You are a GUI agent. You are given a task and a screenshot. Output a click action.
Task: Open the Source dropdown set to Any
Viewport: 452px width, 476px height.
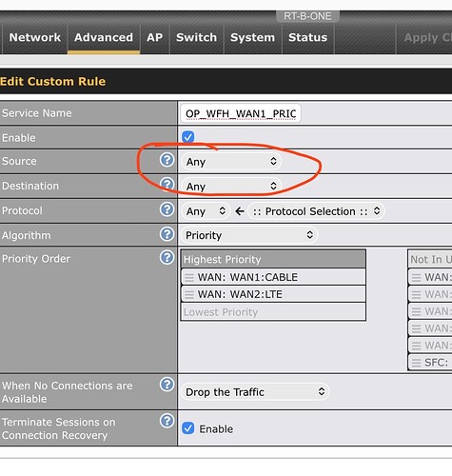231,162
